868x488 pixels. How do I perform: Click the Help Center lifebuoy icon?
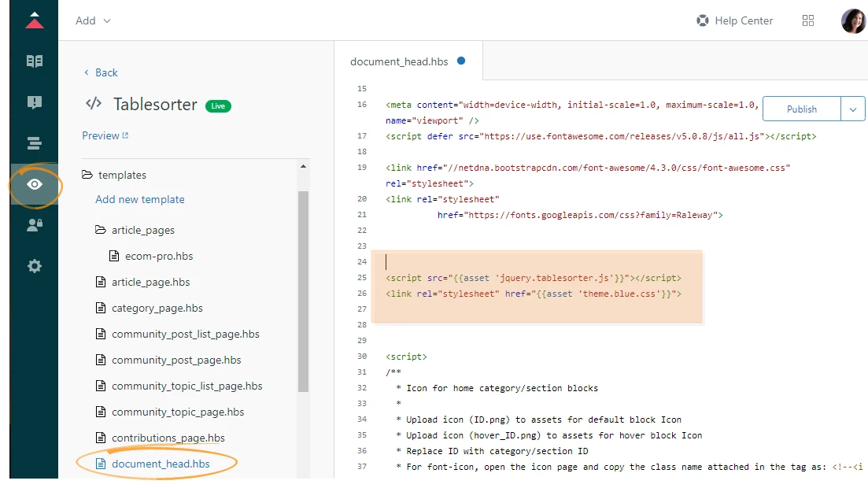coord(702,20)
